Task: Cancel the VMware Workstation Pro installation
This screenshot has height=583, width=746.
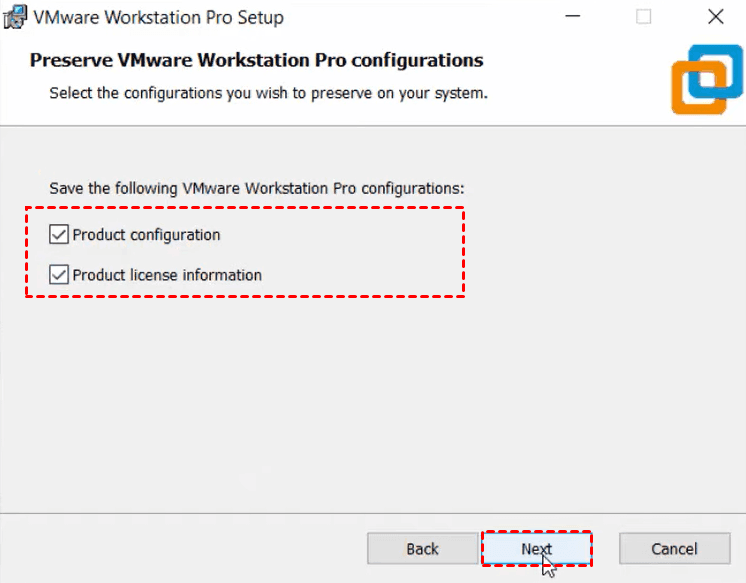Action: 674,548
